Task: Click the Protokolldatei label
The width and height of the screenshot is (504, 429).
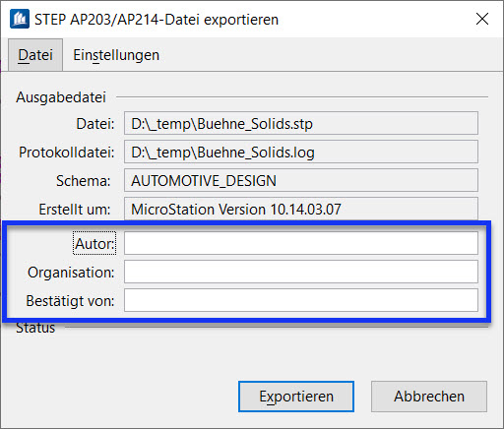Action: coord(67,152)
